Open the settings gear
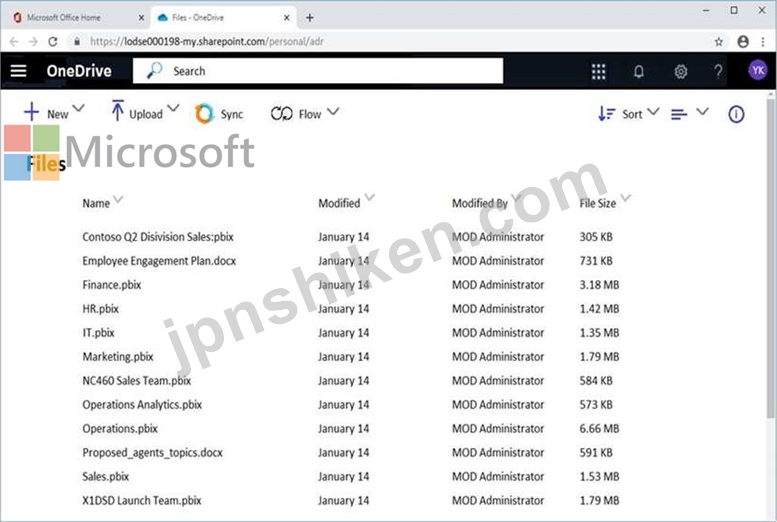 click(680, 71)
